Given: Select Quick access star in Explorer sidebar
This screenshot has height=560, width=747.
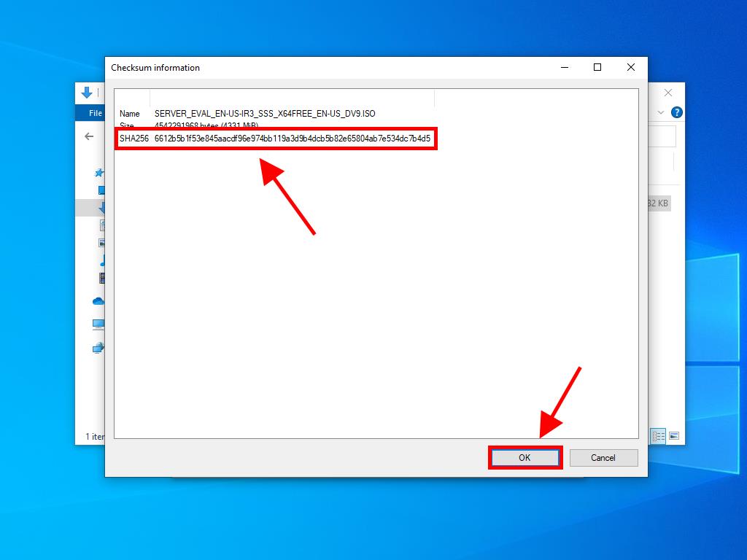Looking at the screenshot, I should (99, 173).
